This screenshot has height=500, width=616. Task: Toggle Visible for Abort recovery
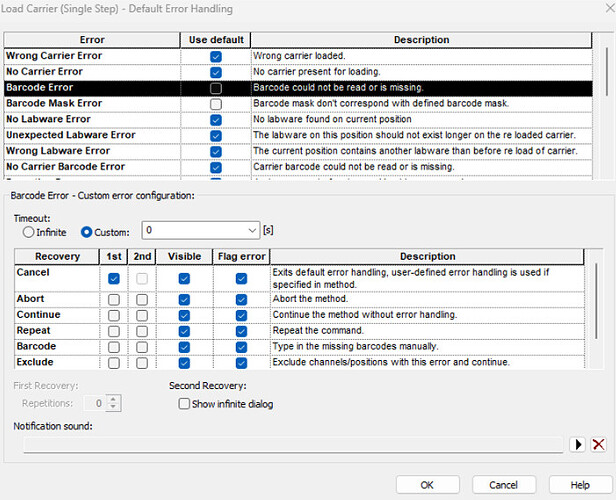pyautogui.click(x=184, y=300)
